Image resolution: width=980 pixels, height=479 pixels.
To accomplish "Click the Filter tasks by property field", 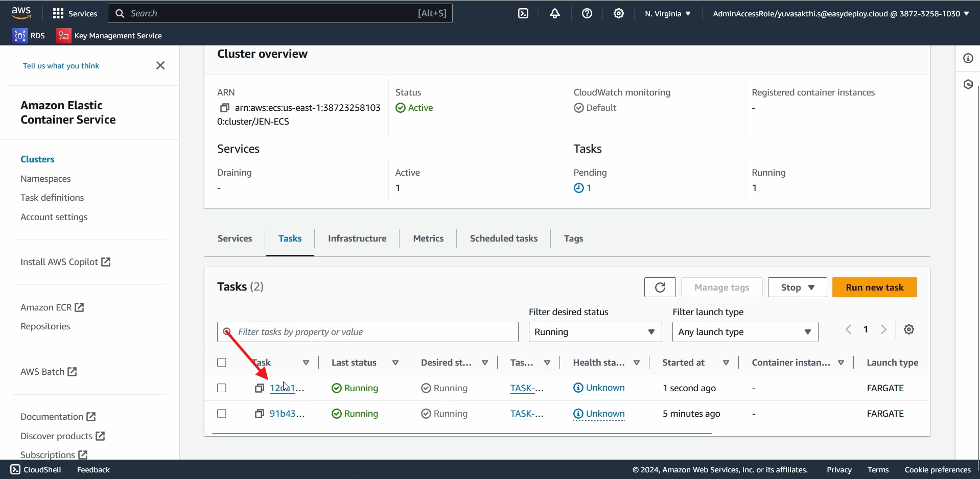I will click(x=368, y=332).
